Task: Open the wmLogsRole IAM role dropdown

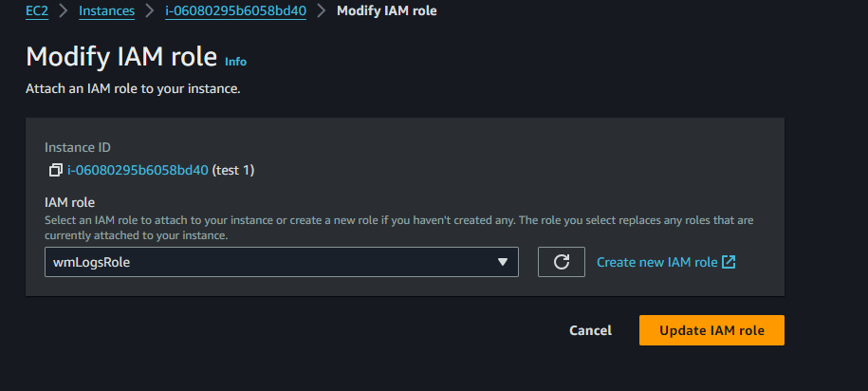Action: tap(281, 262)
